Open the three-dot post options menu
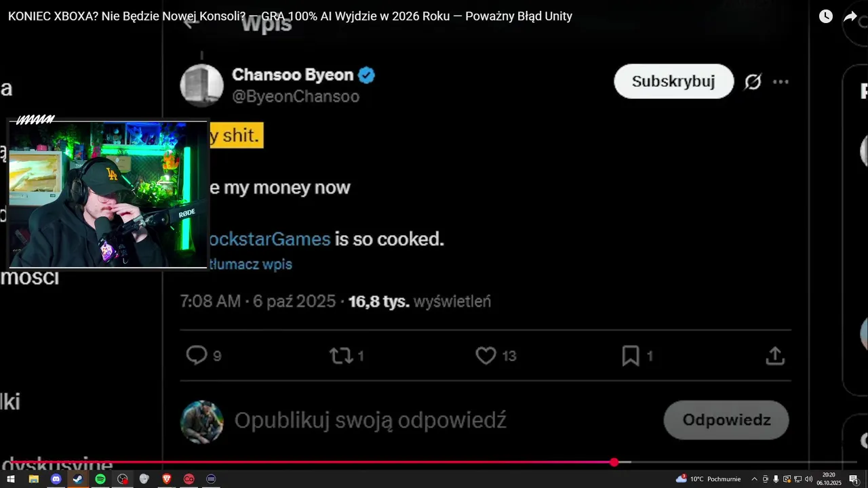Image resolution: width=868 pixels, height=488 pixels. [781, 82]
